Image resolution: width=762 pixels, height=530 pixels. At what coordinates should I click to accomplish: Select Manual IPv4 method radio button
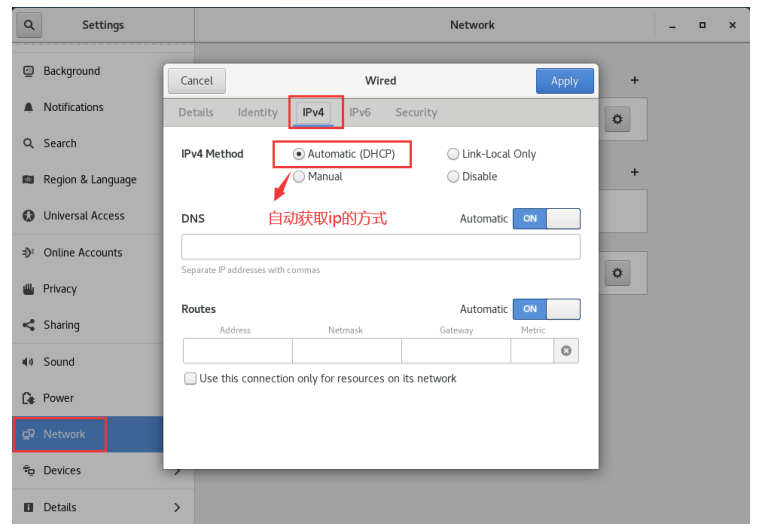coord(299,176)
